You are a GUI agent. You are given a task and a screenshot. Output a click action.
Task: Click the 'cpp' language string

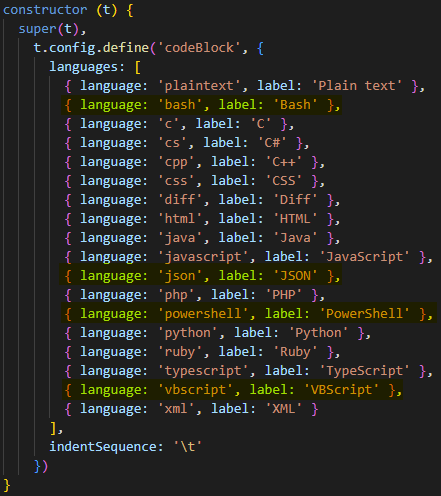176,162
